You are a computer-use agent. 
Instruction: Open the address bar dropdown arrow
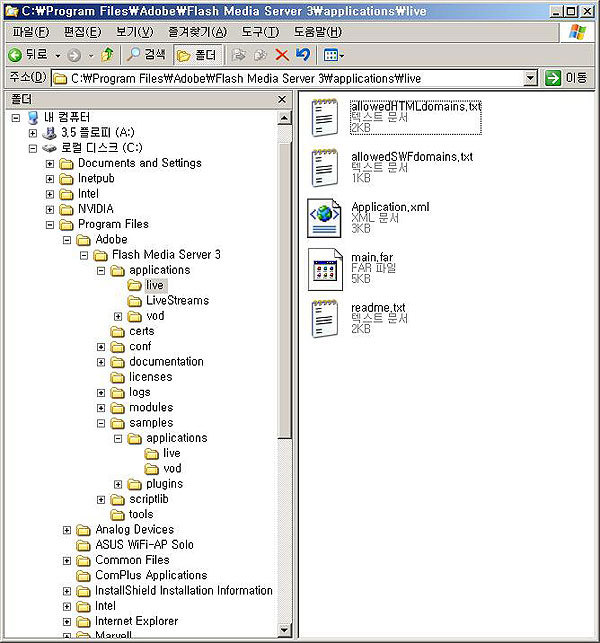530,78
